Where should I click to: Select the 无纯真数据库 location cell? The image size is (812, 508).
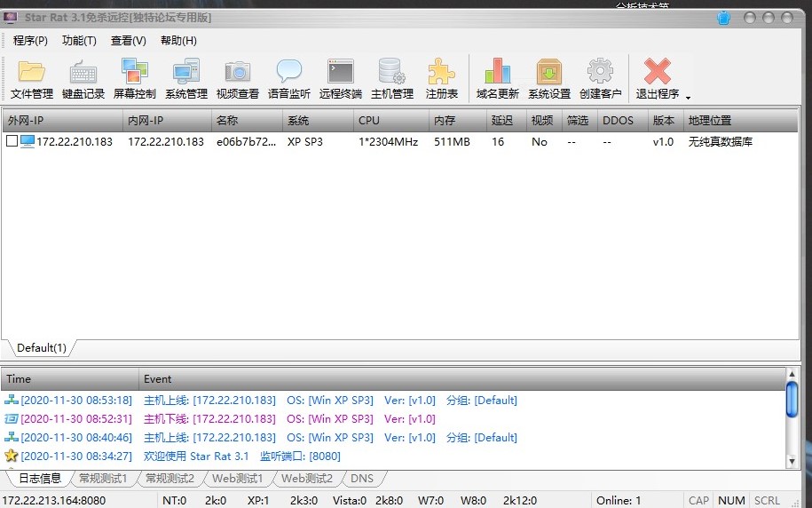(721, 141)
